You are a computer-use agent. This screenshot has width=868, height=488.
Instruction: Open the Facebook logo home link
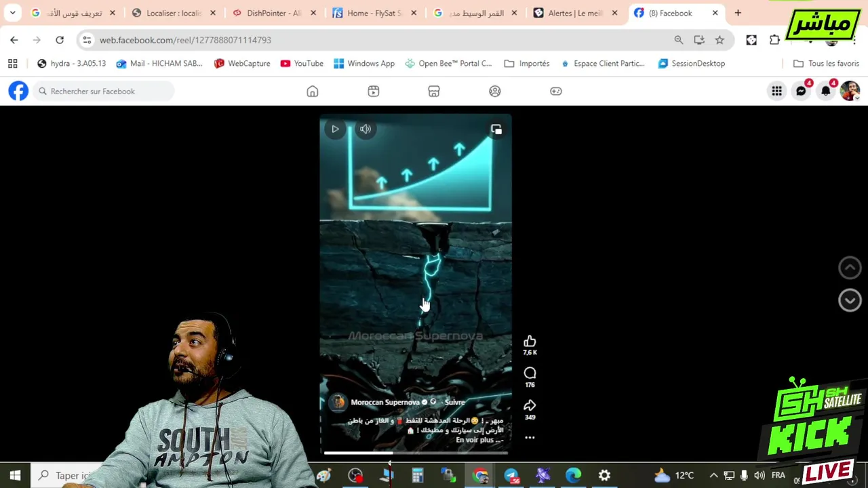point(18,91)
